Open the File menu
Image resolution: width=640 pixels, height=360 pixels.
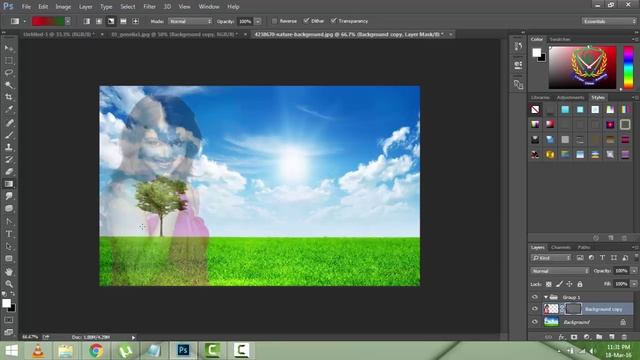coord(26,7)
